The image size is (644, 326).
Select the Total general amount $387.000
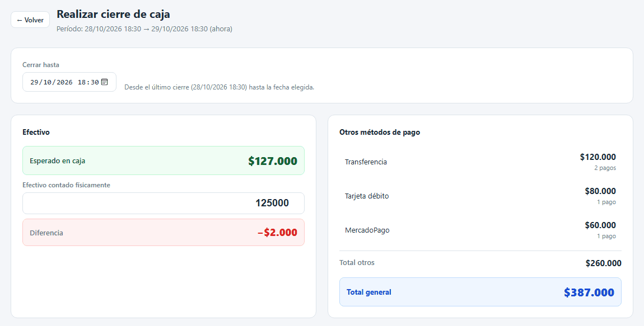click(x=589, y=292)
